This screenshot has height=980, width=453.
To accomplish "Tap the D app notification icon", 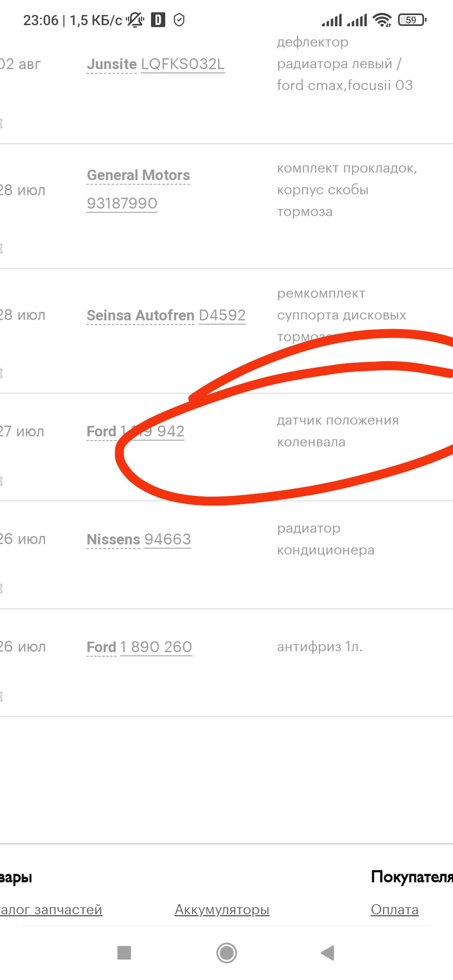I will [x=158, y=20].
